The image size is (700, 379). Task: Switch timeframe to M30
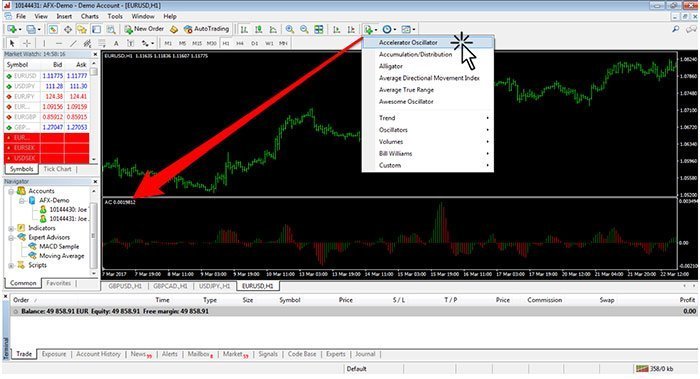(x=212, y=43)
